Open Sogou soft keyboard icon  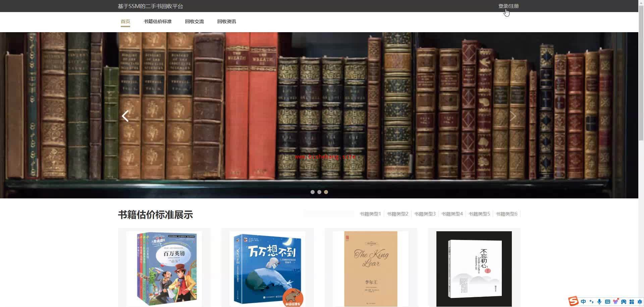point(607,302)
